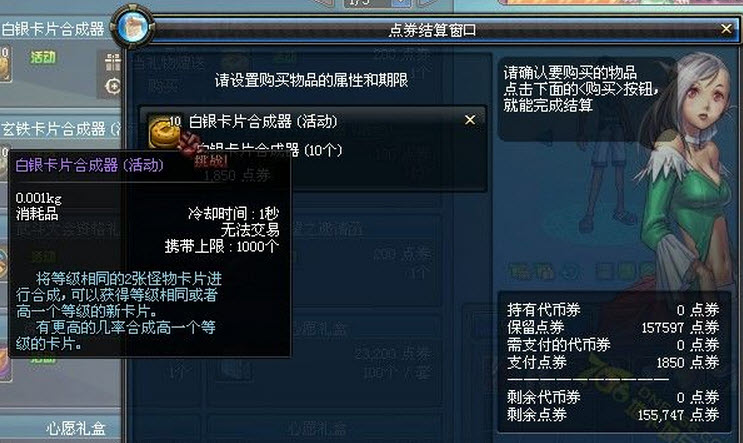
Task: Click the green 活动 tag in the shop list
Action: (43, 57)
